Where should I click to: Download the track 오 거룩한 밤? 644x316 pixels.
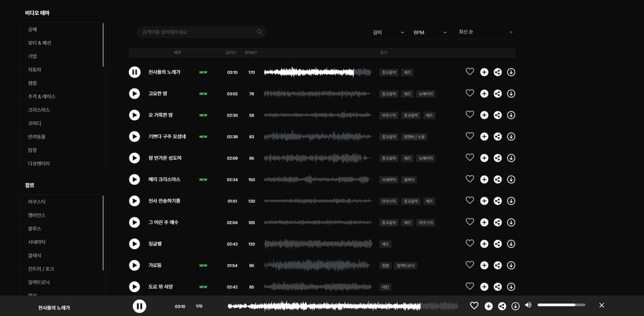511,115
